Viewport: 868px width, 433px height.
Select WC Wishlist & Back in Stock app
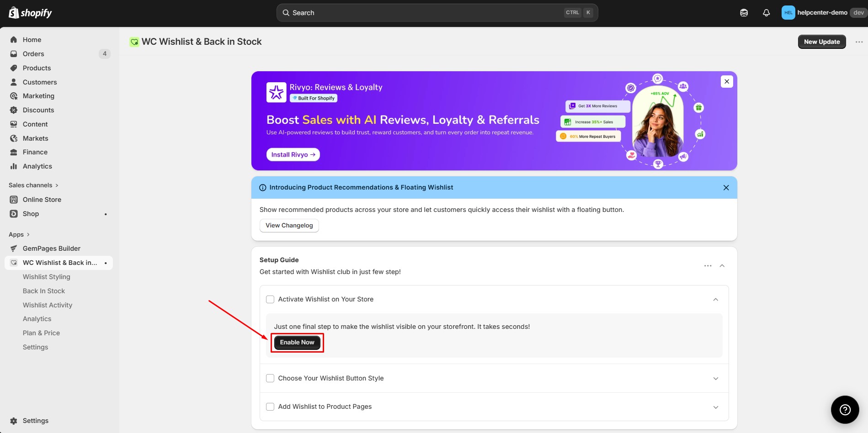coord(59,263)
